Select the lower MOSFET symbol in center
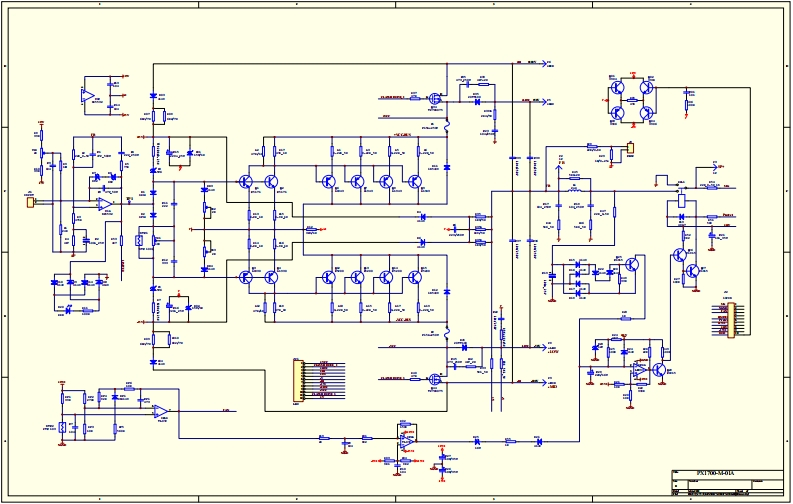The image size is (793, 504). coord(435,379)
